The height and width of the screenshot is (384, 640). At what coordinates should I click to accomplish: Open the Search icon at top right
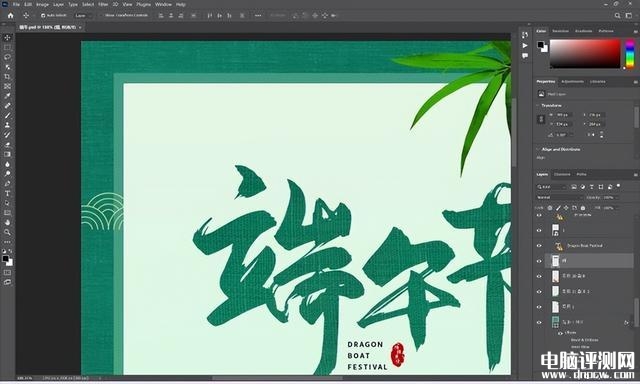(x=618, y=16)
